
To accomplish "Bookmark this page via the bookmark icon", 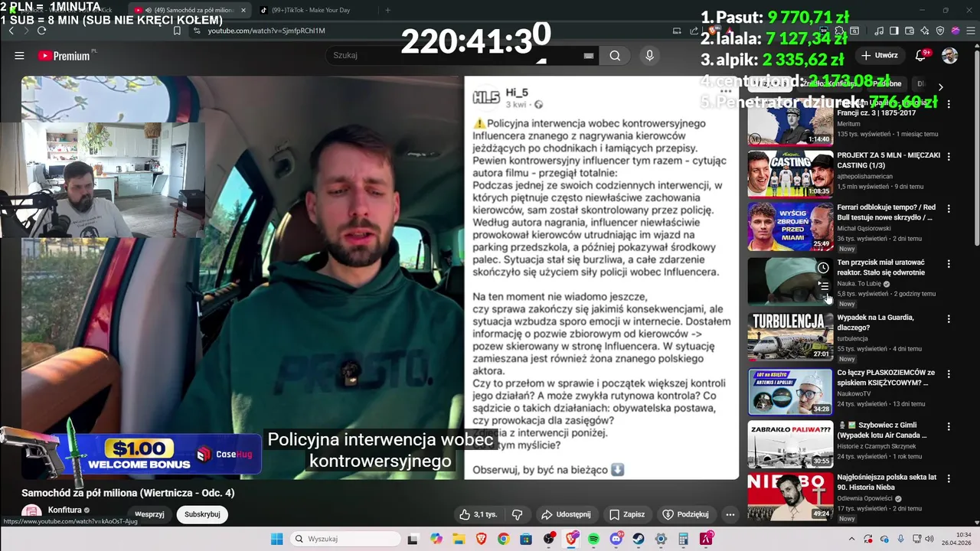I will coord(177,31).
